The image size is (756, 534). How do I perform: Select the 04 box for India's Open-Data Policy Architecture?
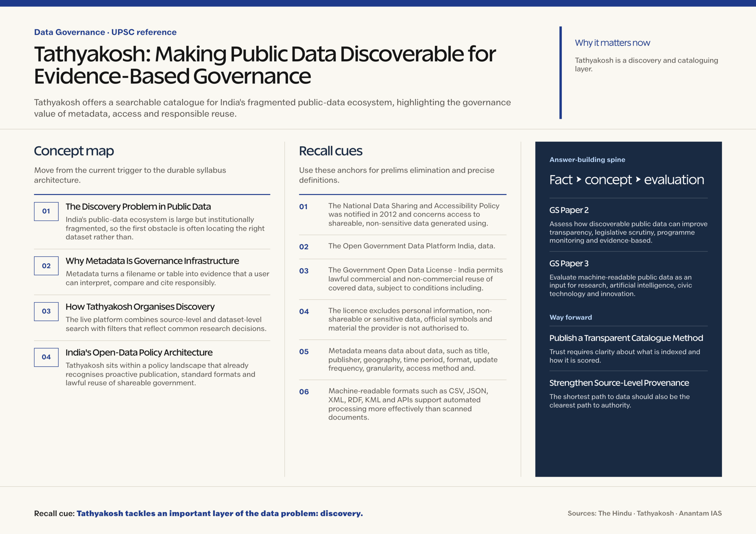click(x=46, y=357)
